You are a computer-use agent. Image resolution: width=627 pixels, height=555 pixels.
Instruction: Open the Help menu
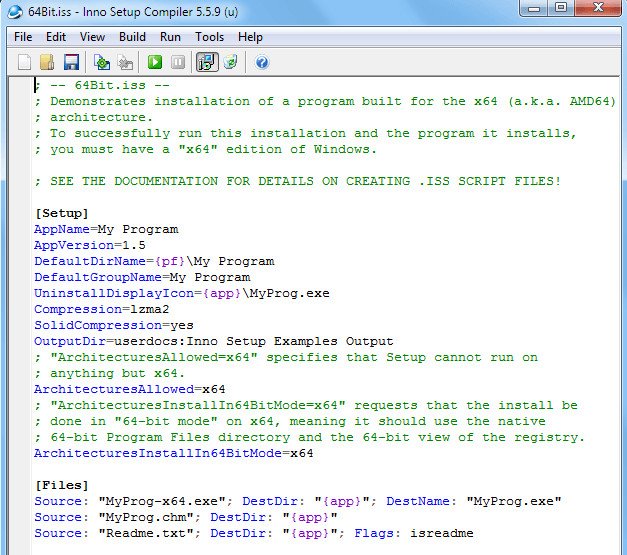[x=250, y=37]
